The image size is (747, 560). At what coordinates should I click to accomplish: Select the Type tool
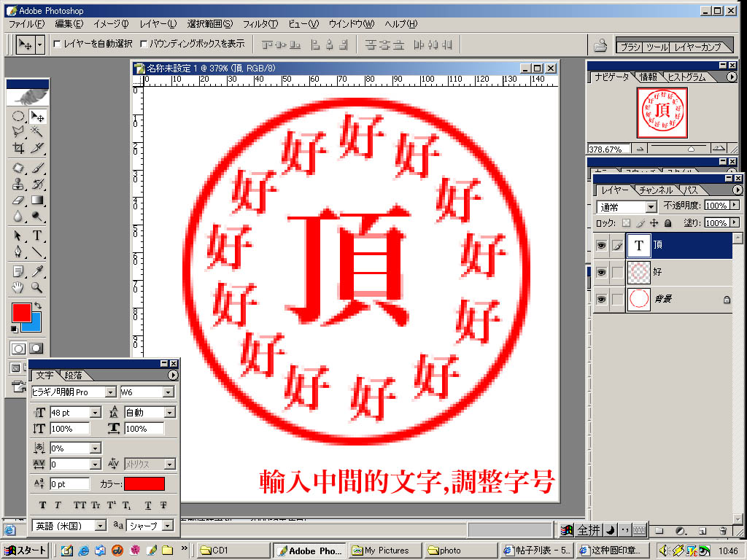(x=37, y=236)
